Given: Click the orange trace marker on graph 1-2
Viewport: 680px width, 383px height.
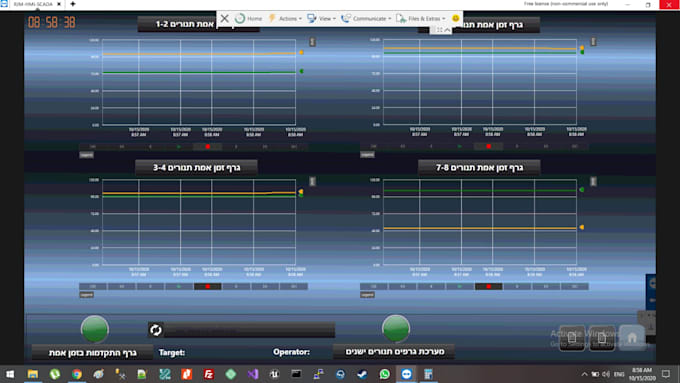Looking at the screenshot, I should pyautogui.click(x=301, y=52).
